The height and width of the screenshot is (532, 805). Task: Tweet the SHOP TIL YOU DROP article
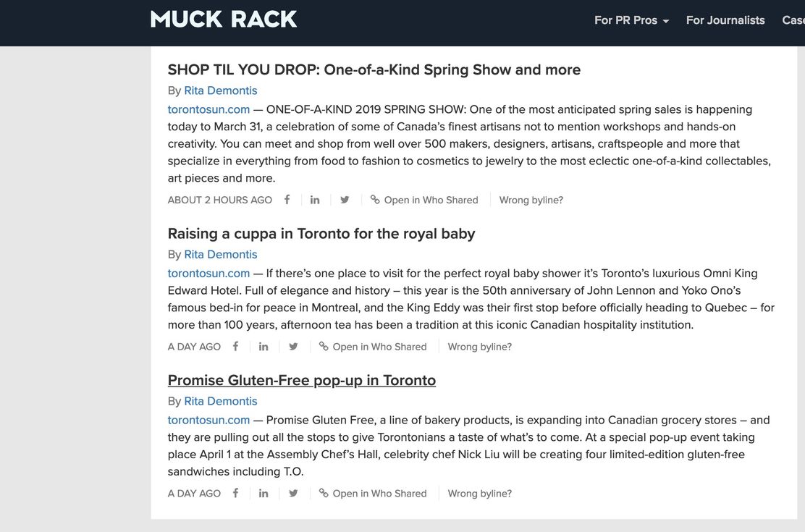[x=345, y=200]
